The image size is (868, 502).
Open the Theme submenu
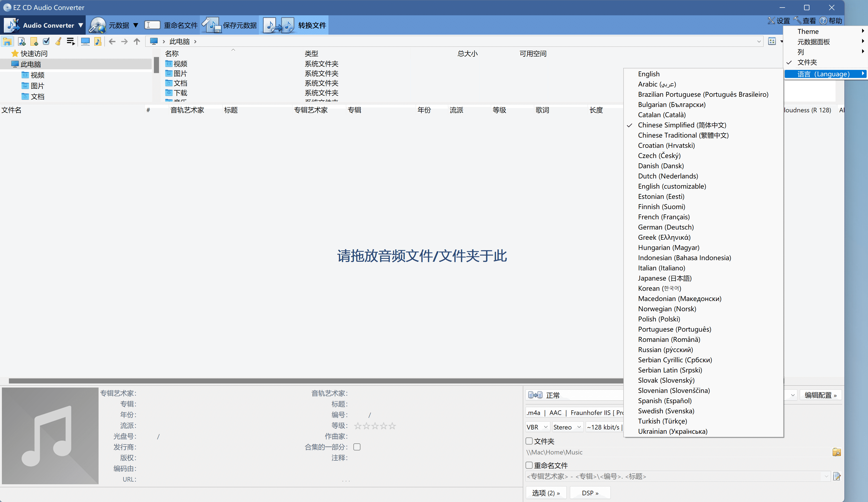pos(808,31)
